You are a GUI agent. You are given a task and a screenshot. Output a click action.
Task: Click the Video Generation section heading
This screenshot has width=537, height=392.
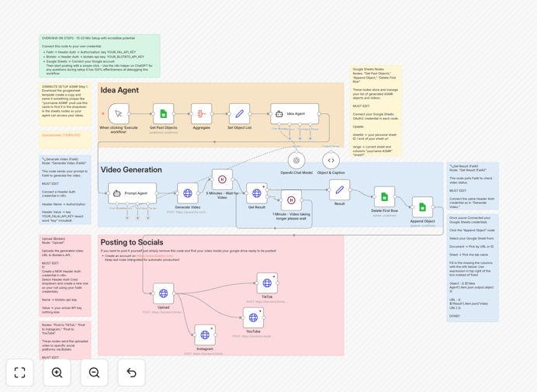131,170
